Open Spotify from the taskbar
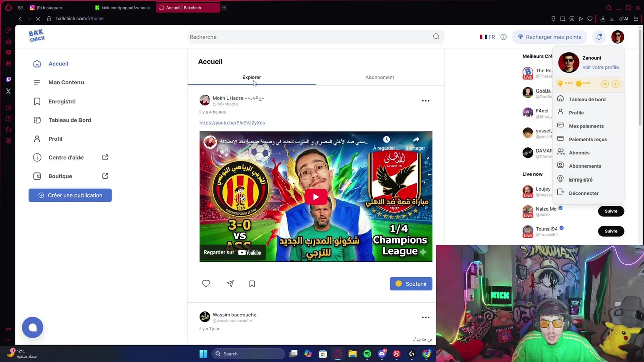The height and width of the screenshot is (362, 644). coord(367,354)
